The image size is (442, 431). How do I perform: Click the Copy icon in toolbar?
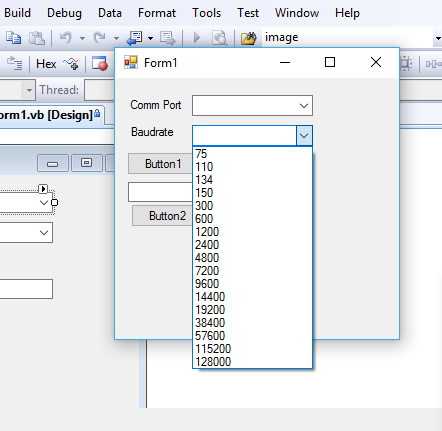point(13,38)
